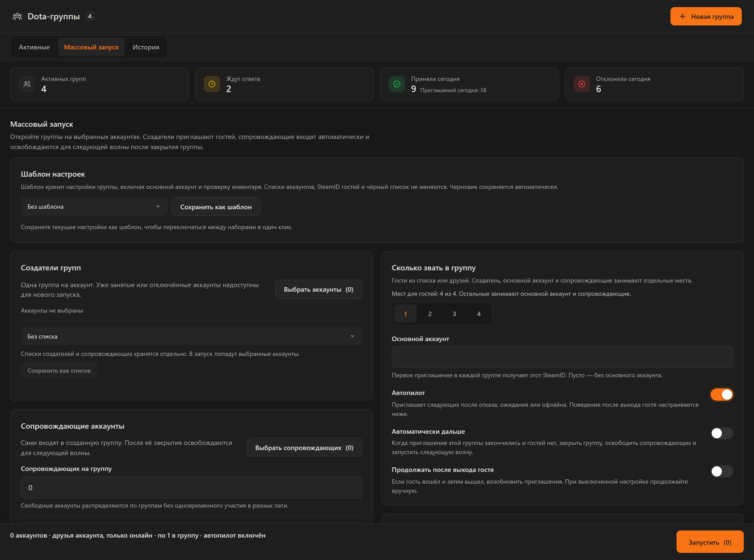Click the Создатели групп heading
The image size is (754, 560).
pyautogui.click(x=51, y=268)
